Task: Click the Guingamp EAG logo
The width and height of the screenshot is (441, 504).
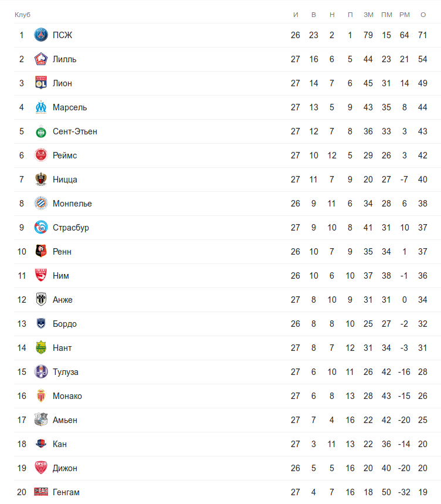Action: 41,492
